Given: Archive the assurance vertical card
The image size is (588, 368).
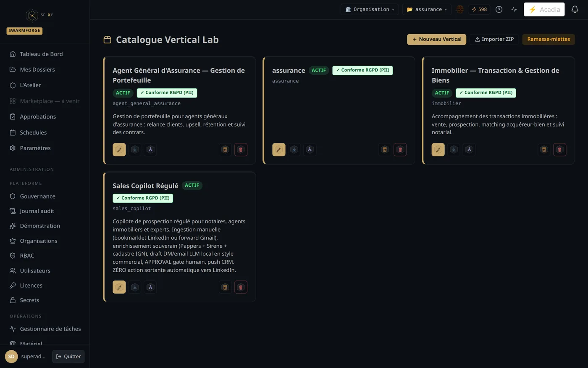Looking at the screenshot, I should click(x=385, y=150).
